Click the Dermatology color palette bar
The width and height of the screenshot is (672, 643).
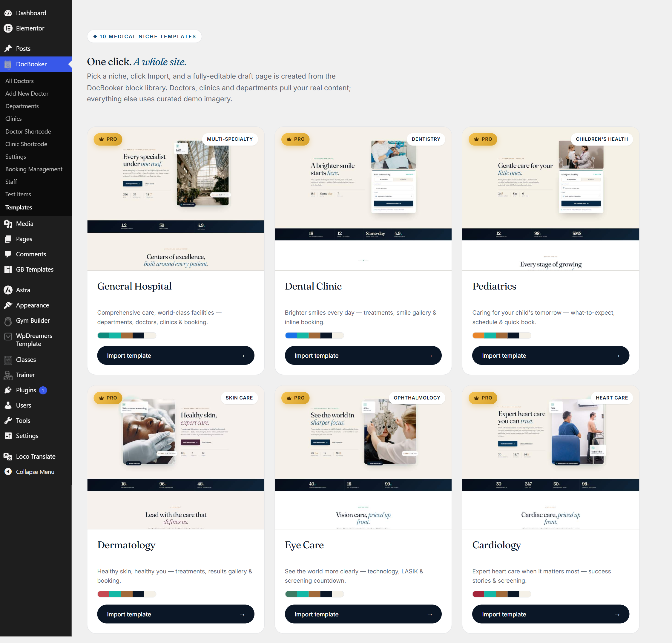pos(127,594)
